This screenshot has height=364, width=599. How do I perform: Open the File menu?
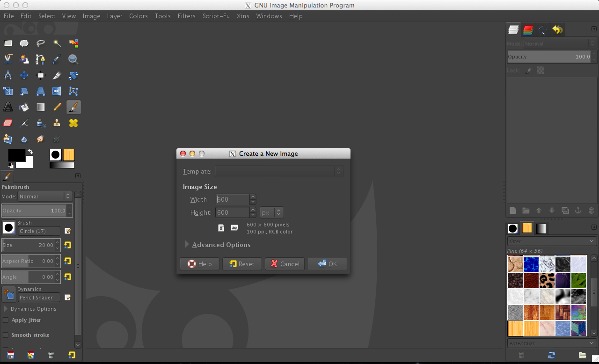pos(8,16)
